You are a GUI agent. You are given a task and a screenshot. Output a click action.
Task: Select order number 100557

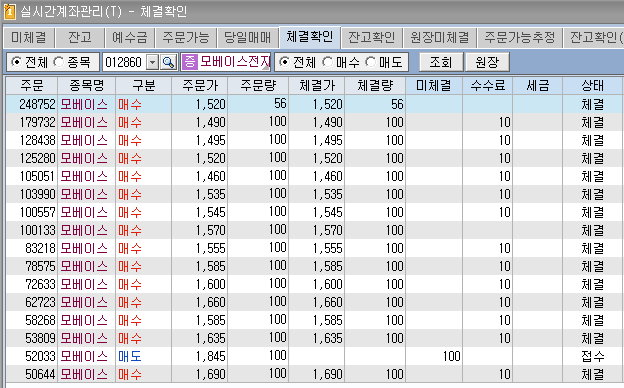click(x=37, y=212)
